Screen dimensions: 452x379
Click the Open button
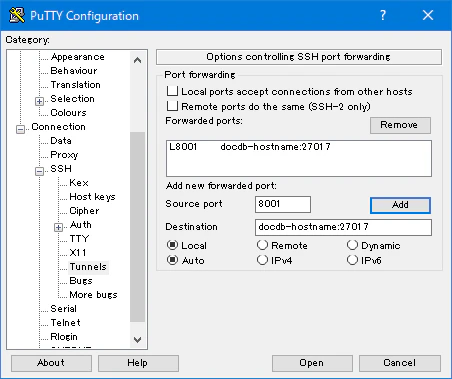(312, 363)
